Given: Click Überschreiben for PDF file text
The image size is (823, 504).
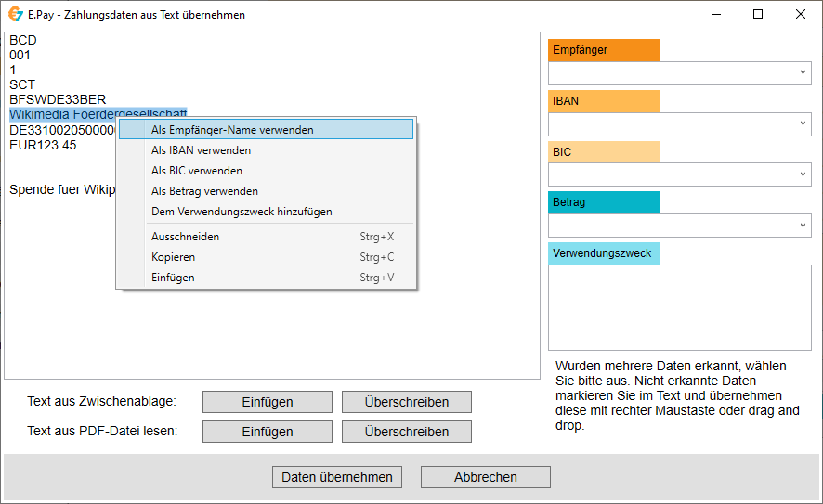Looking at the screenshot, I should coord(407,432).
